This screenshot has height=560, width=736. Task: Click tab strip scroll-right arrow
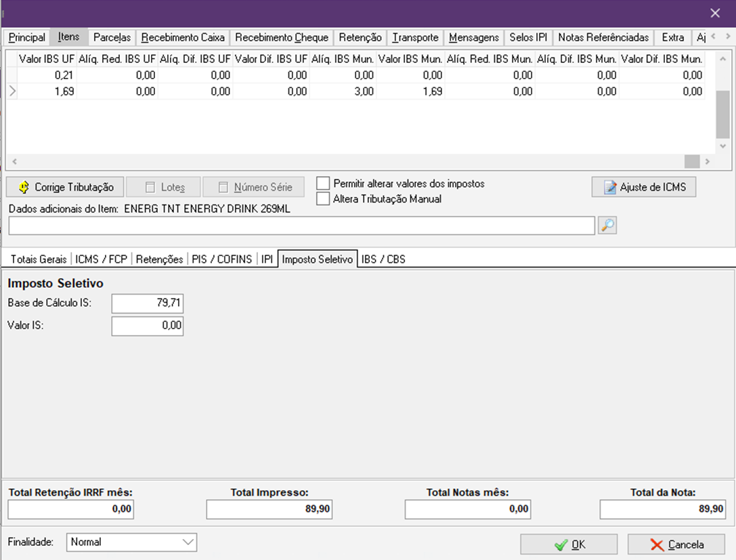coord(728,36)
